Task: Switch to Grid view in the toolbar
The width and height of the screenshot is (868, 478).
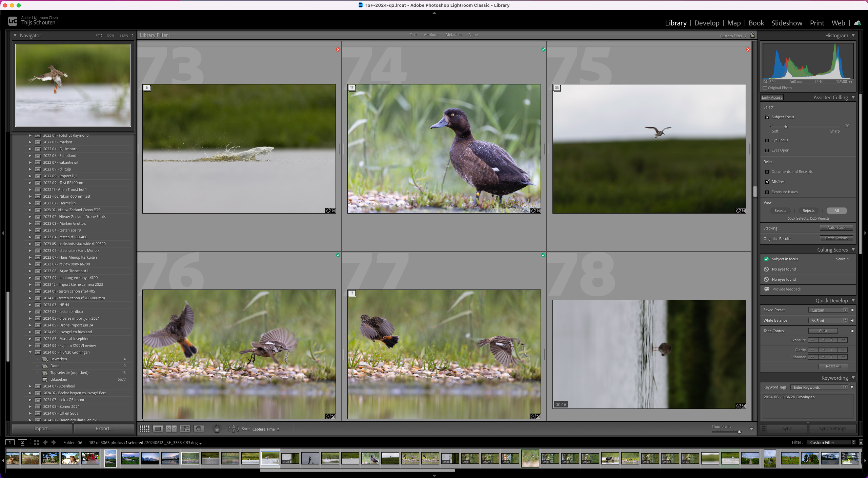Action: 144,429
